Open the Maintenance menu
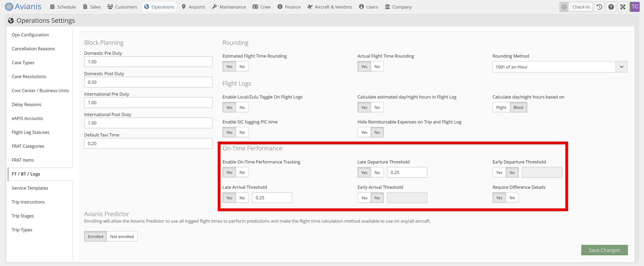 pyautogui.click(x=229, y=7)
